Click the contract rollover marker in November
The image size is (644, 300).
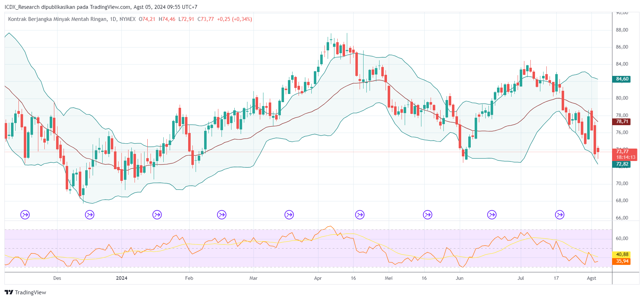click(x=25, y=215)
